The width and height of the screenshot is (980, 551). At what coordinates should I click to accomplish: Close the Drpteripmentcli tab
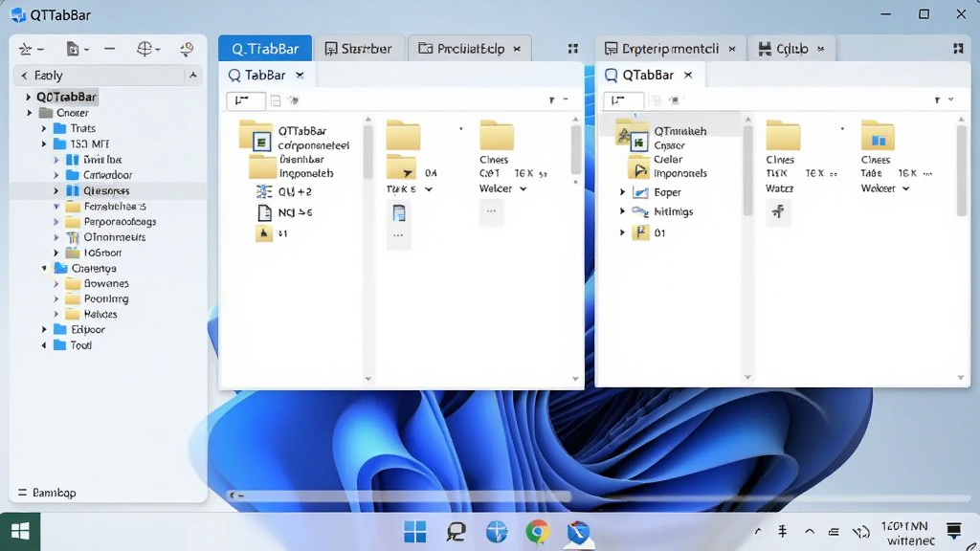point(732,49)
